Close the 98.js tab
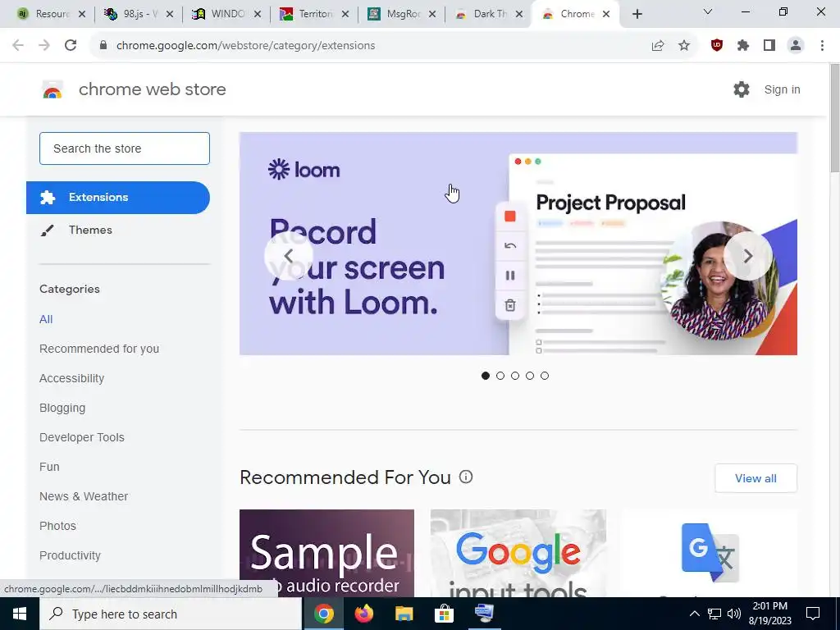The height and width of the screenshot is (630, 840). [170, 15]
